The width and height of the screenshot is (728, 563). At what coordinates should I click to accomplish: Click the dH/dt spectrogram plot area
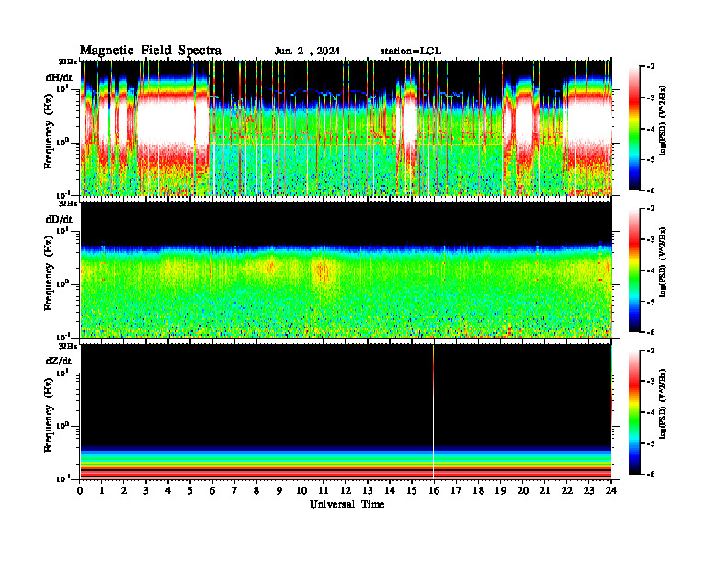pyautogui.click(x=346, y=128)
